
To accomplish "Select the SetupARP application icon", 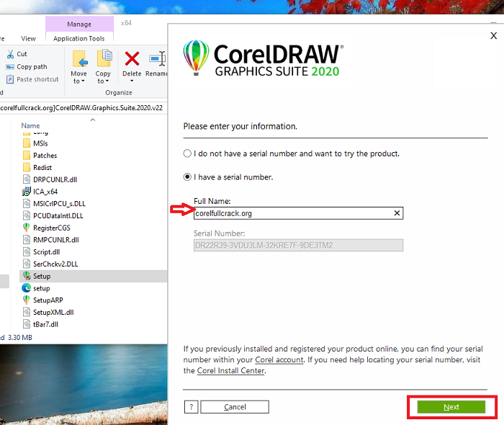I will (x=27, y=300).
